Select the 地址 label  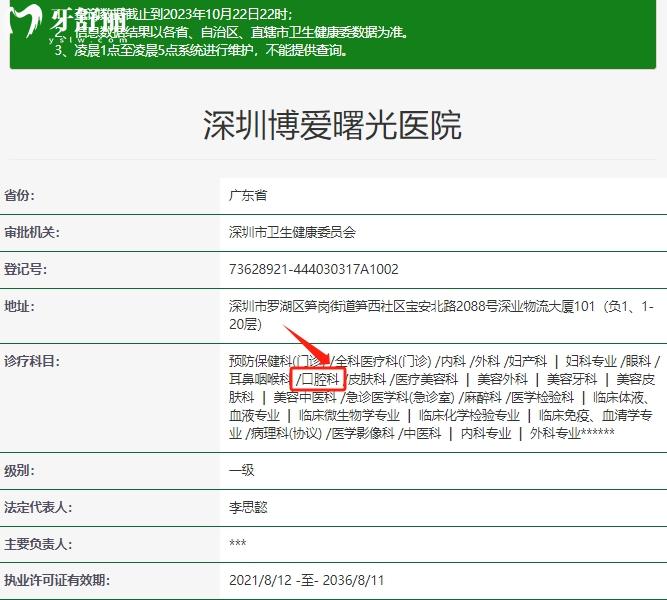click(20, 306)
